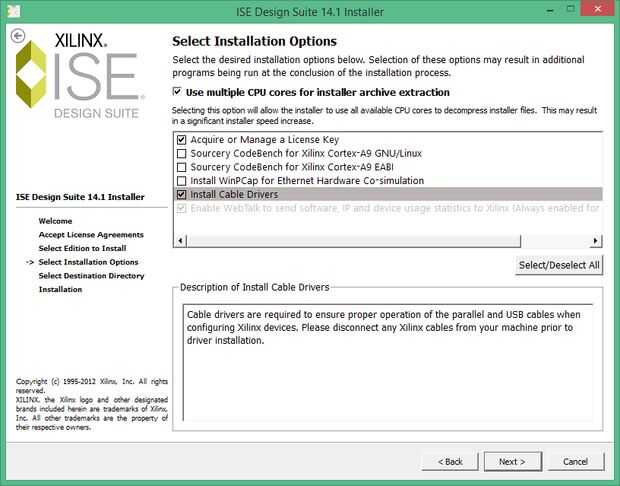Screen dimensions: 620x486
Task: Uncheck Install Cable Drivers option
Action: [x=181, y=195]
